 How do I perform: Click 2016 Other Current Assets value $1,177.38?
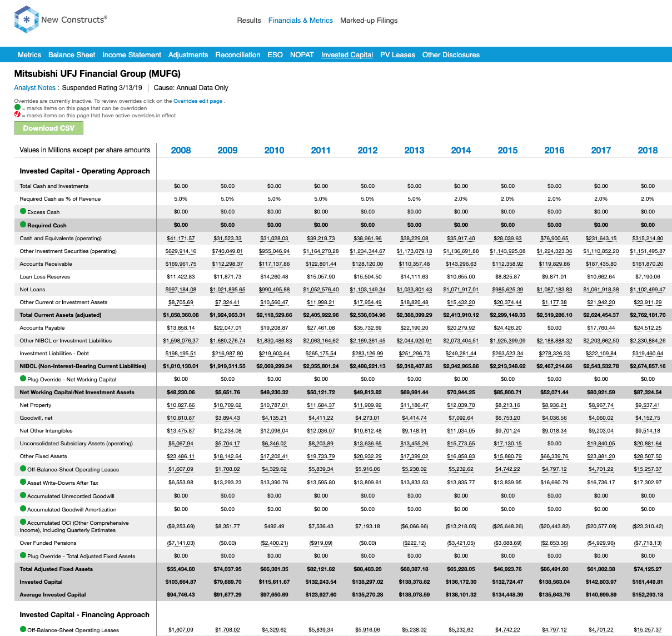click(x=554, y=302)
